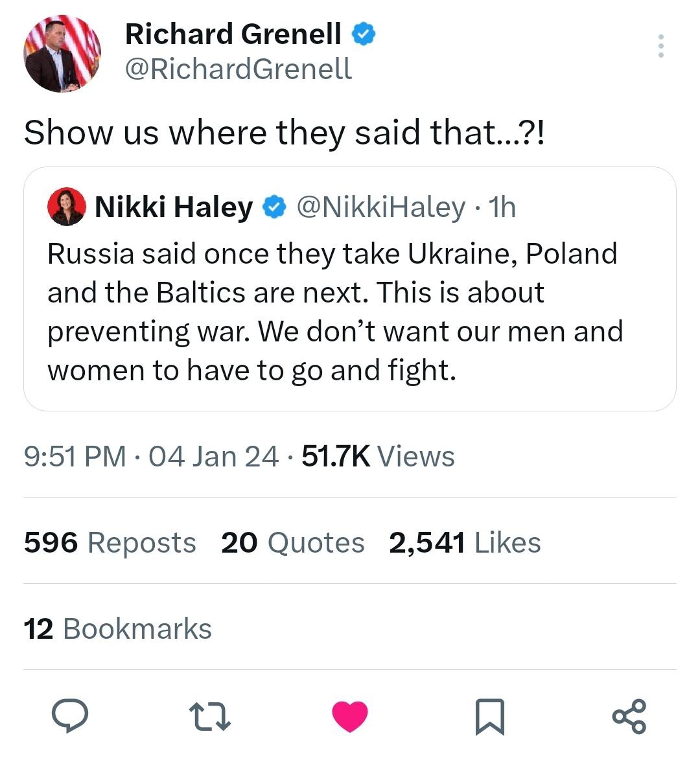Open Nikki Haley's small avatar

click(x=67, y=207)
